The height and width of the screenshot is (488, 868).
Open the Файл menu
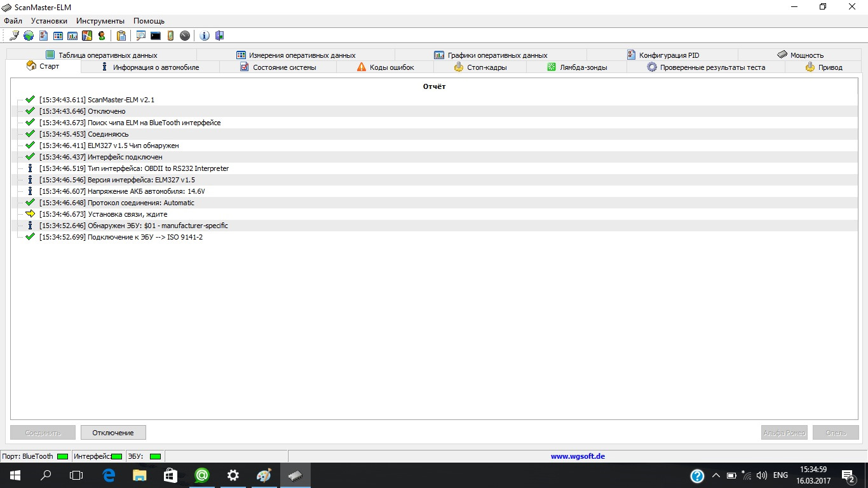tap(13, 21)
